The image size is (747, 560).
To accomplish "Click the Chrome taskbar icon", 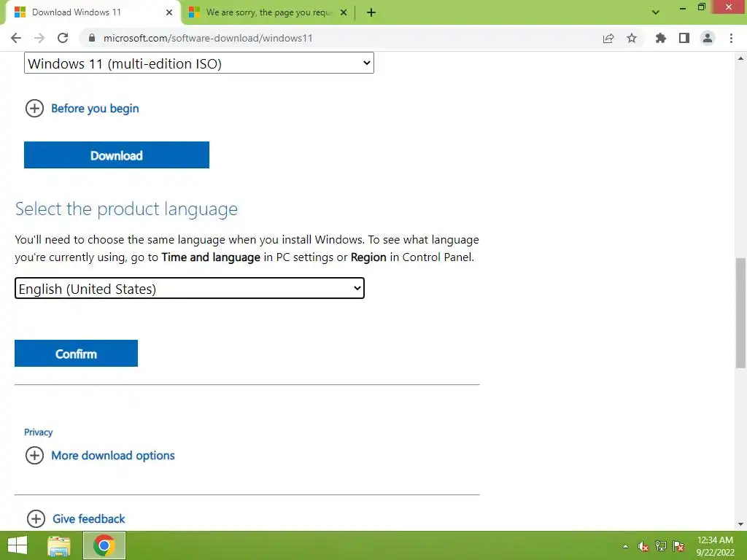I will coord(104,545).
